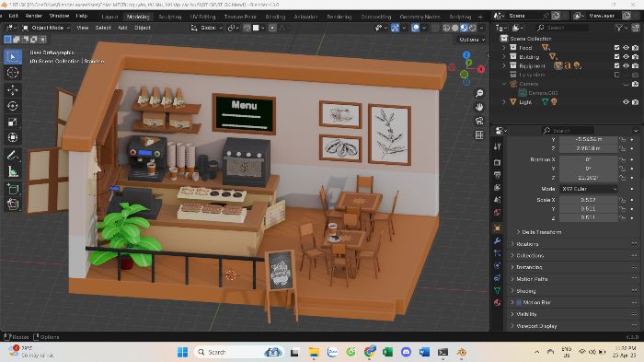Uncheck the Building collection checkbox
Image resolution: width=644 pixels, height=362 pixels.
pyautogui.click(x=617, y=57)
